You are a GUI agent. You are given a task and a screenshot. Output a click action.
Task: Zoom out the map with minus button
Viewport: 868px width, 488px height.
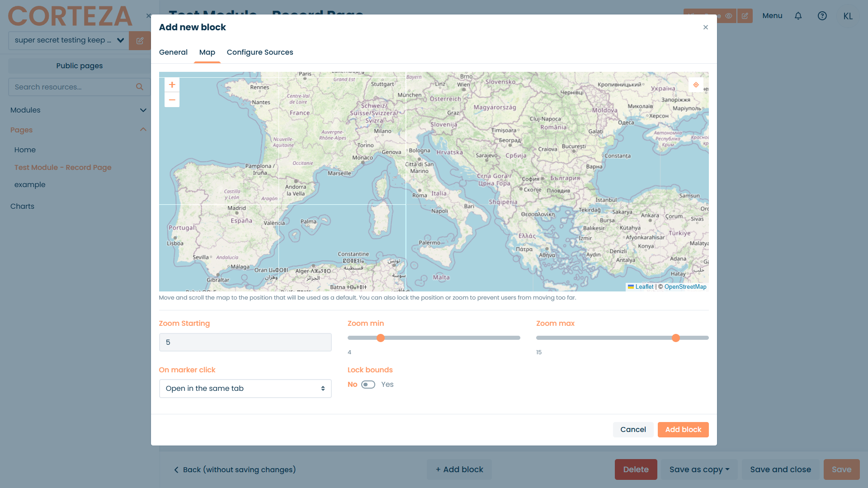point(172,100)
